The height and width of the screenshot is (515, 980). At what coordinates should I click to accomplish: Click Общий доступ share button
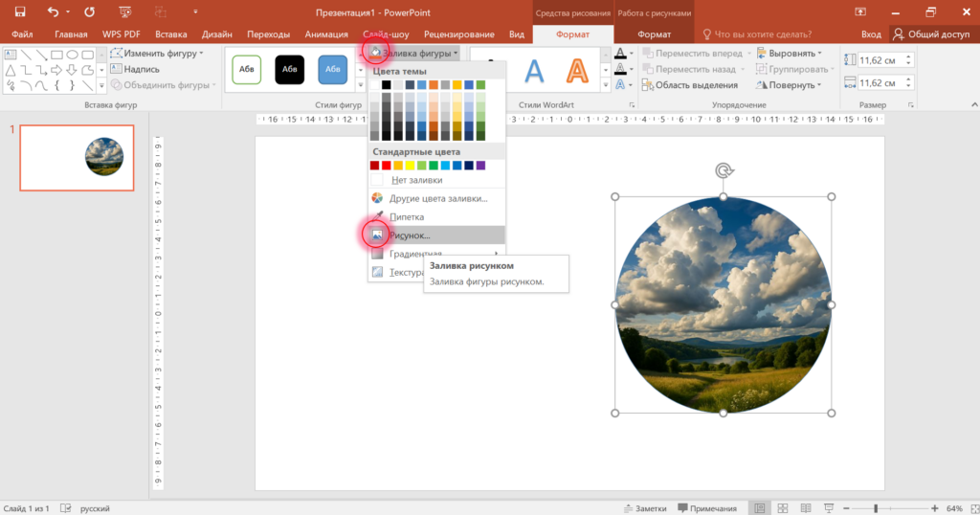(931, 34)
